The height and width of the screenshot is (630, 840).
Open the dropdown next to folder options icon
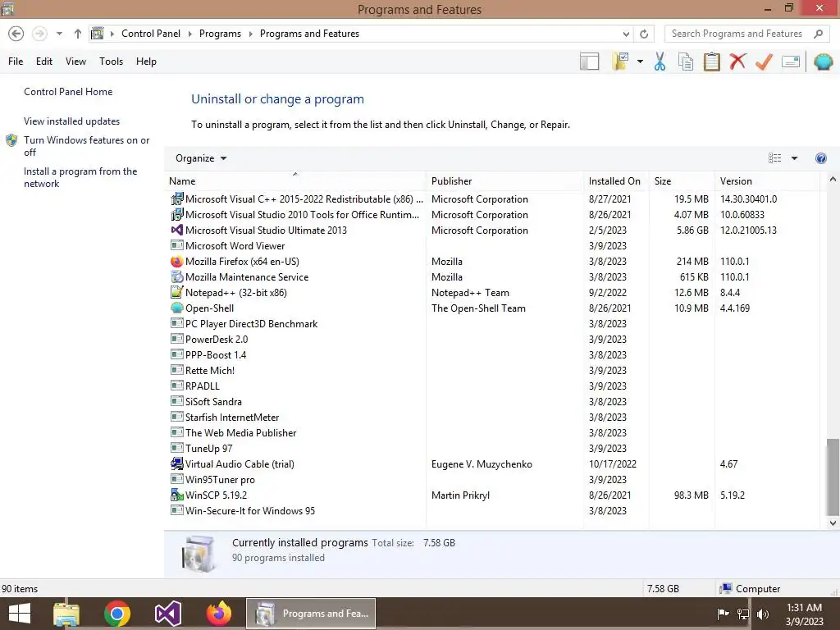(x=640, y=62)
